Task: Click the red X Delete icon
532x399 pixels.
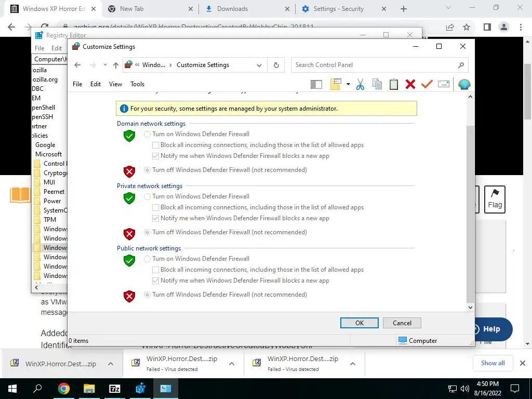Action: pos(410,84)
